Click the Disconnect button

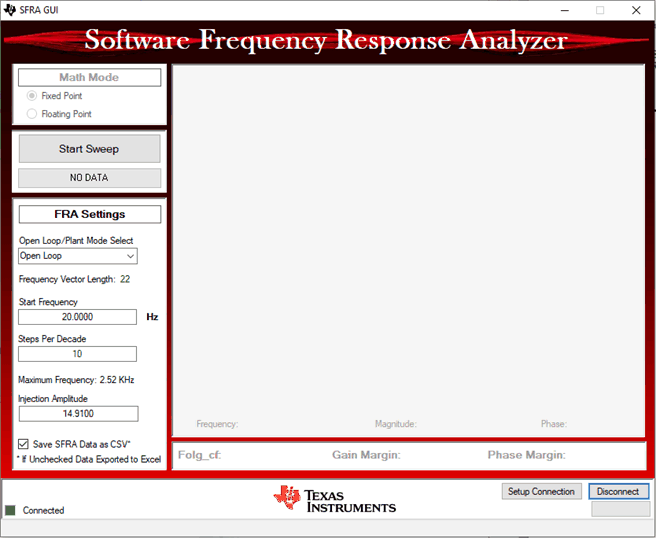click(x=618, y=491)
